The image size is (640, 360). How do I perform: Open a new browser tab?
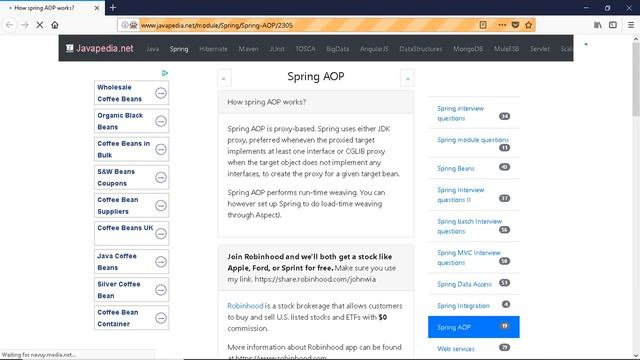pyautogui.click(x=113, y=7)
